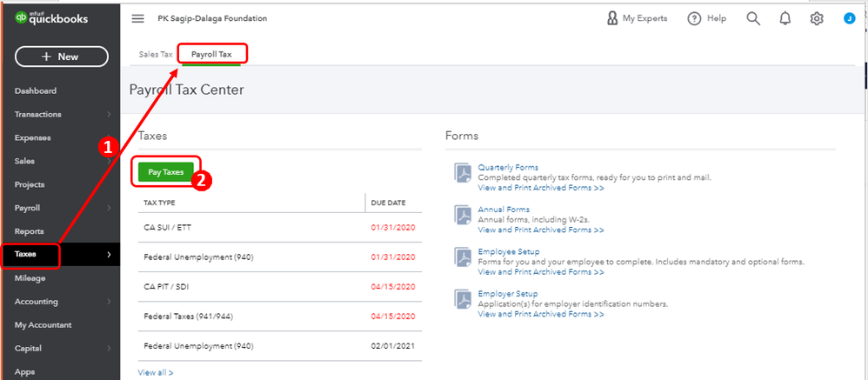Expand the Transactions sidebar submenu
The width and height of the screenshot is (868, 380).
click(109, 114)
